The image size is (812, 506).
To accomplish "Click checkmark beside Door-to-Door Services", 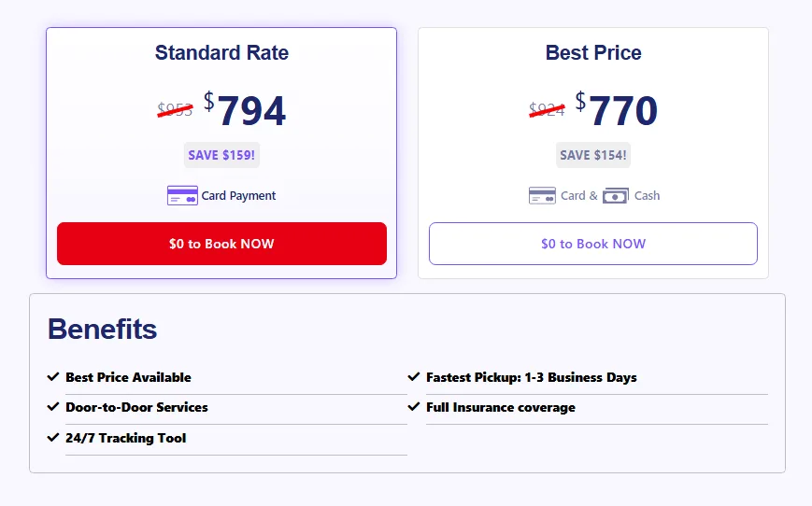I will pyautogui.click(x=53, y=407).
